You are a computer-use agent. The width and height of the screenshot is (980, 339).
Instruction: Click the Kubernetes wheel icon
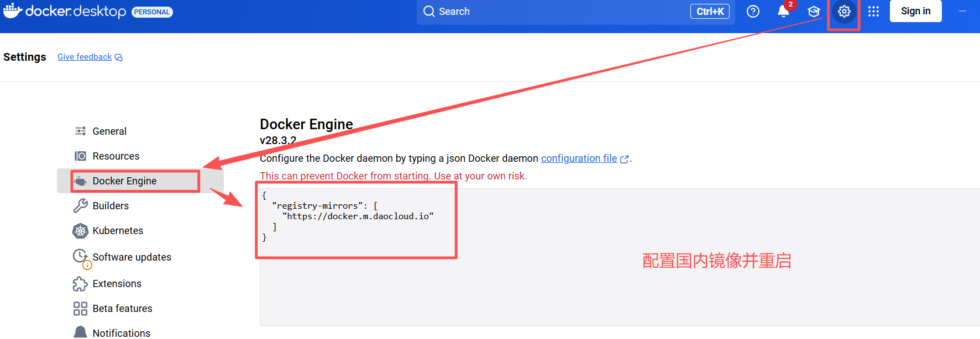pos(80,231)
